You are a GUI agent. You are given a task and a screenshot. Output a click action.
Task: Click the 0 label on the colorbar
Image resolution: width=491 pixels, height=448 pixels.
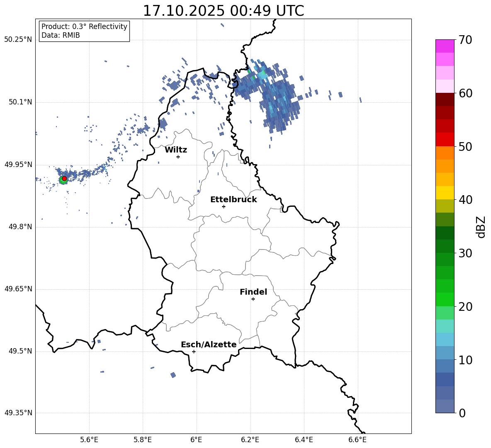coord(462,413)
